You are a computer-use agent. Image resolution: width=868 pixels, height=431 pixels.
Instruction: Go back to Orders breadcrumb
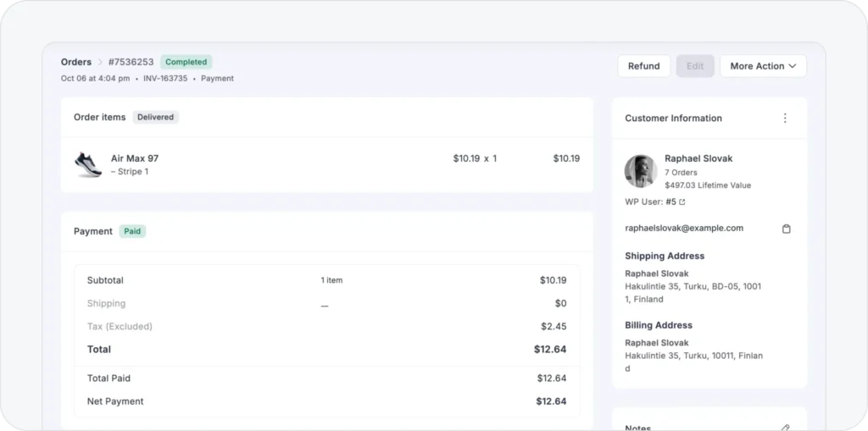click(75, 62)
